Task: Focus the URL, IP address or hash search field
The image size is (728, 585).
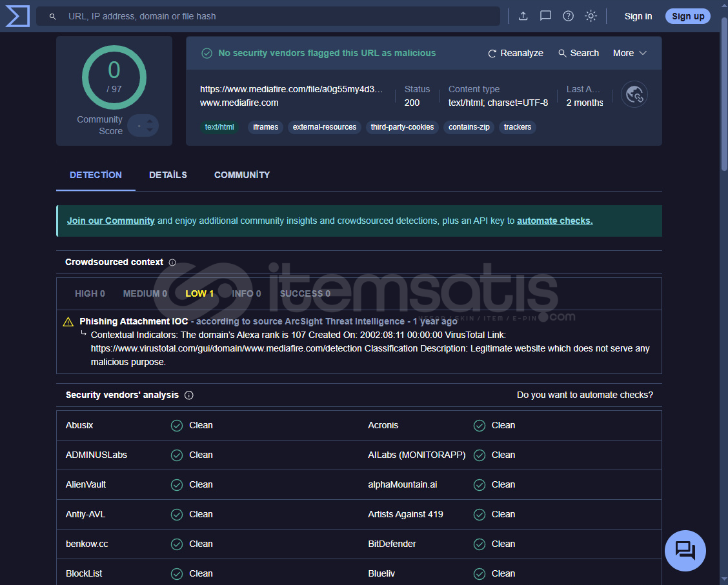Action: pyautogui.click(x=268, y=16)
